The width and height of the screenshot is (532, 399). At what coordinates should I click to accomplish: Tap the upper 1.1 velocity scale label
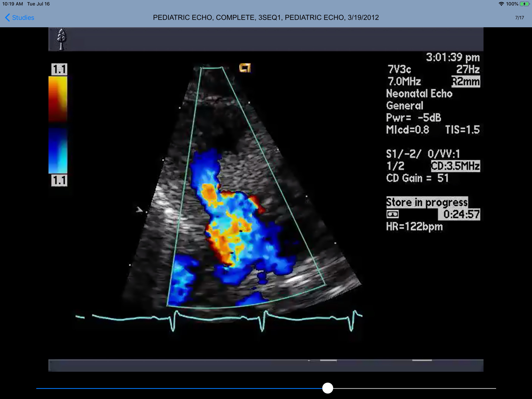click(59, 69)
